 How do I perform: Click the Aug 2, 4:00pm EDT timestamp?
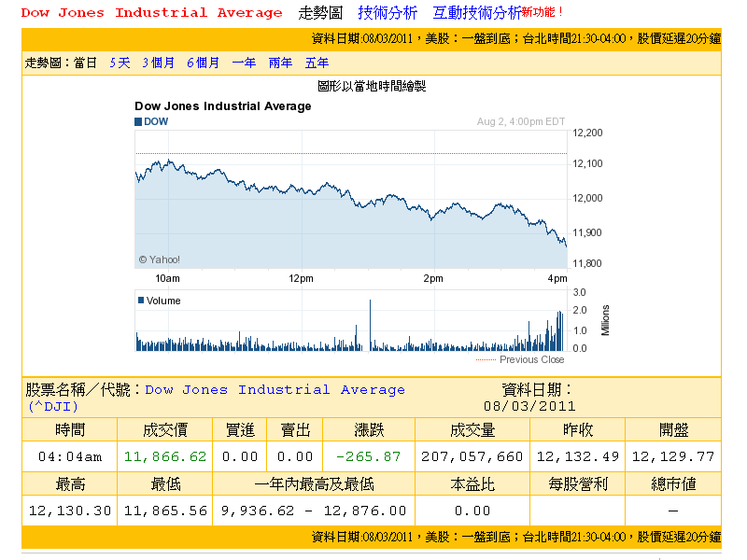point(521,121)
